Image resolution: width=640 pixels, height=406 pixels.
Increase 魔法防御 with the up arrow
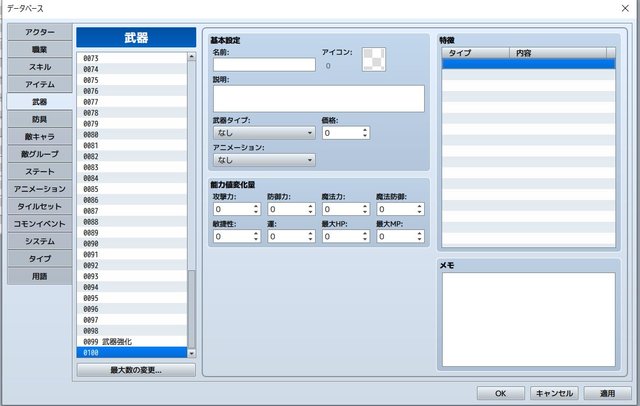click(x=420, y=206)
